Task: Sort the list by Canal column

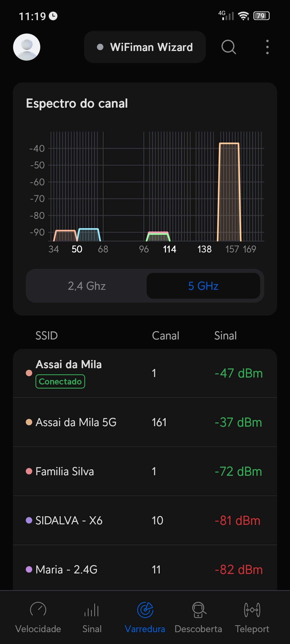Action: pos(165,336)
